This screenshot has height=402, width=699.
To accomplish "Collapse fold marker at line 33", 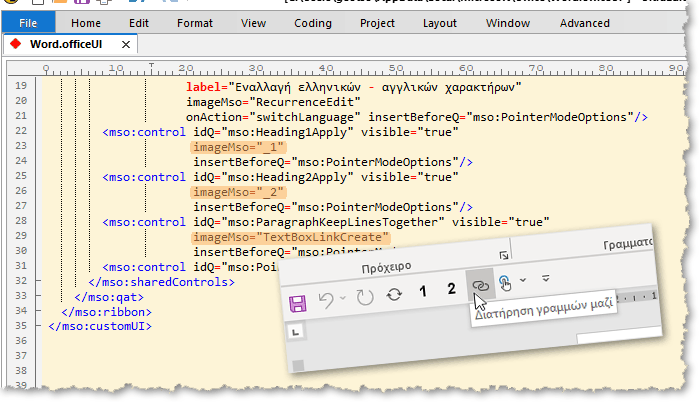I will pyautogui.click(x=38, y=295).
